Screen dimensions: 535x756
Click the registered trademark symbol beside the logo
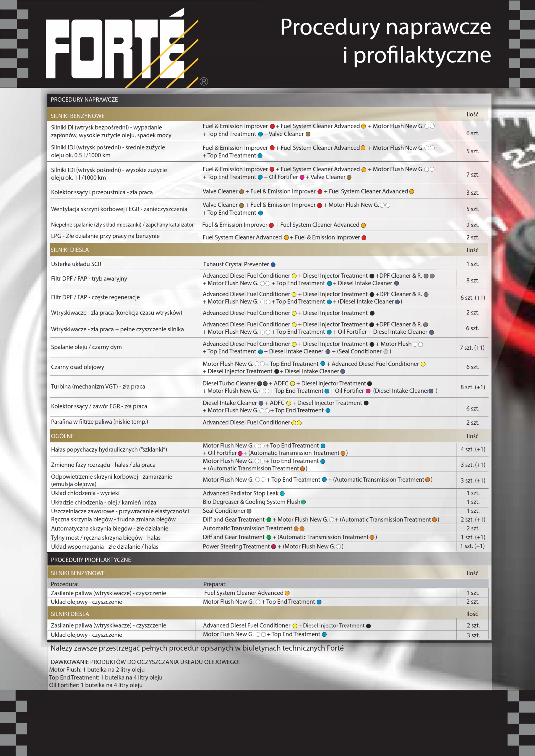[204, 81]
